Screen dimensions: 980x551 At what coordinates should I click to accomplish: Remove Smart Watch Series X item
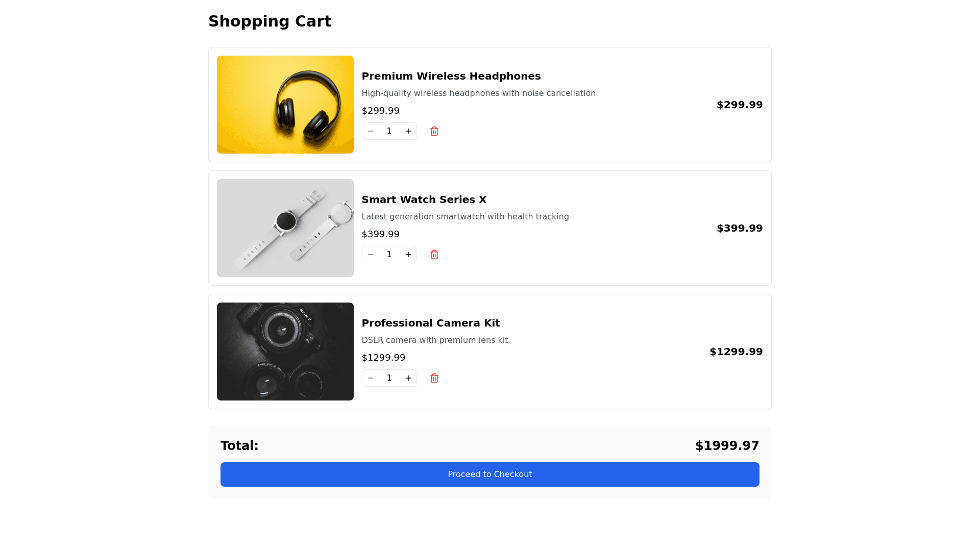(x=434, y=255)
